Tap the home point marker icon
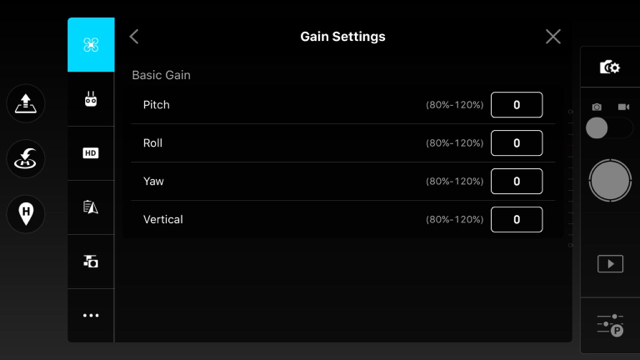 (x=26, y=214)
